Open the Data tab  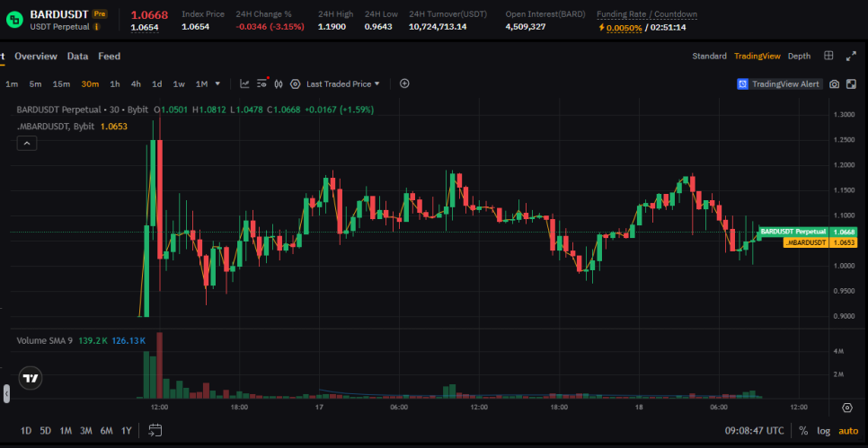click(x=77, y=56)
